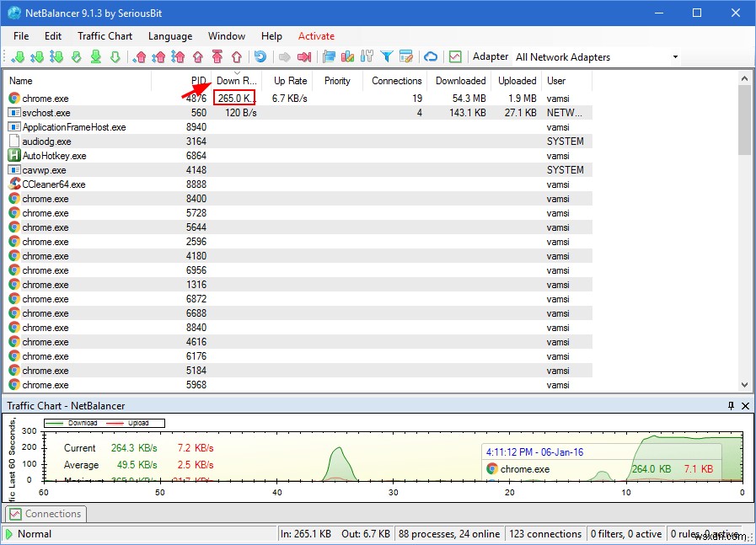756x545 pixels.
Task: Switch to the Connections tab
Action: [46, 514]
